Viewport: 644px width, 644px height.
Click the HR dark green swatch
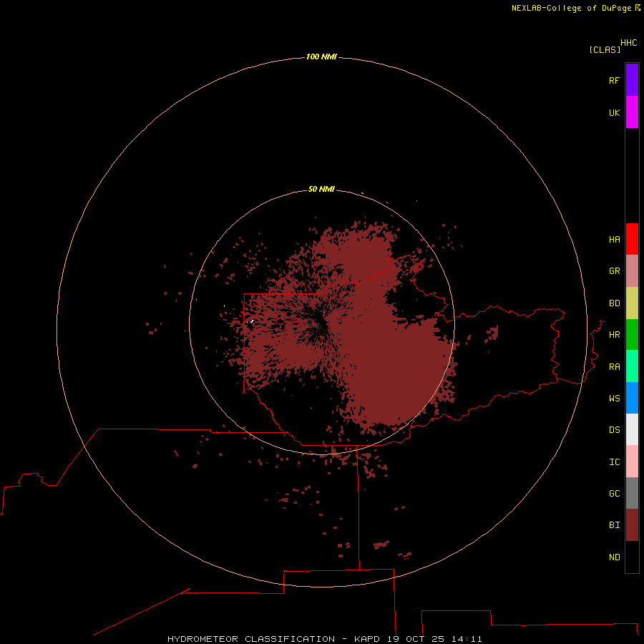tap(632, 335)
